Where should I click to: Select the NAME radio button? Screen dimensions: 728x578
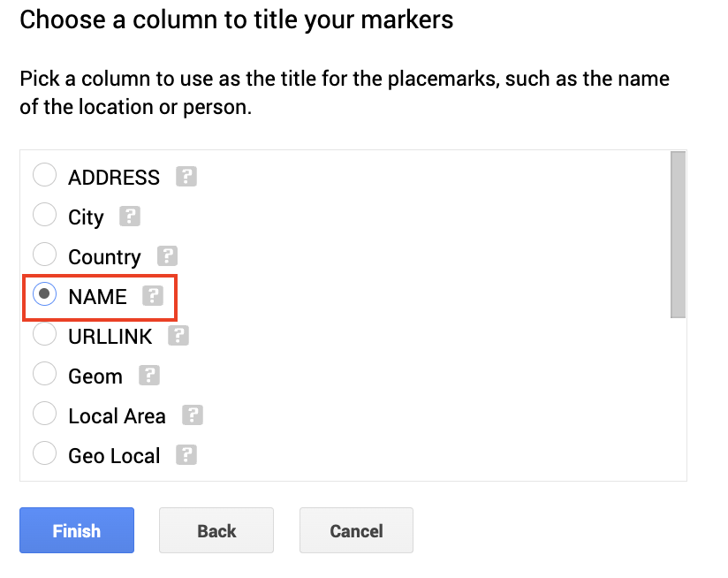click(44, 294)
